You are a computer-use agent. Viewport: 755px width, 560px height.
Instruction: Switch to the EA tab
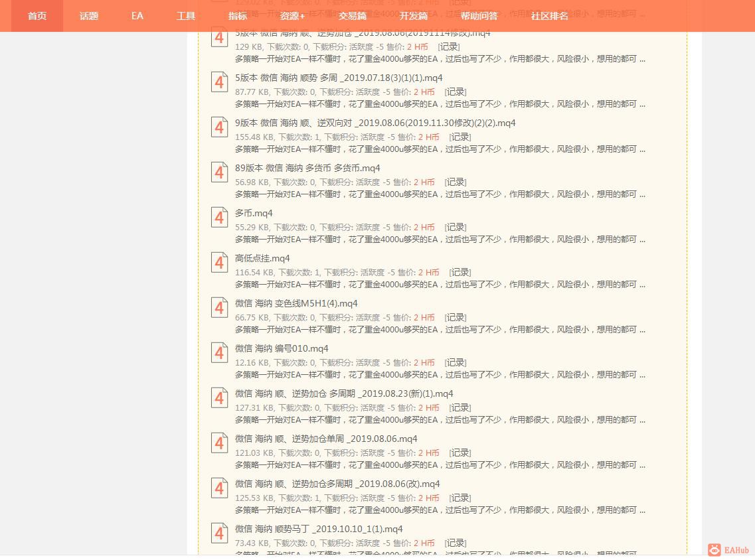coord(137,16)
